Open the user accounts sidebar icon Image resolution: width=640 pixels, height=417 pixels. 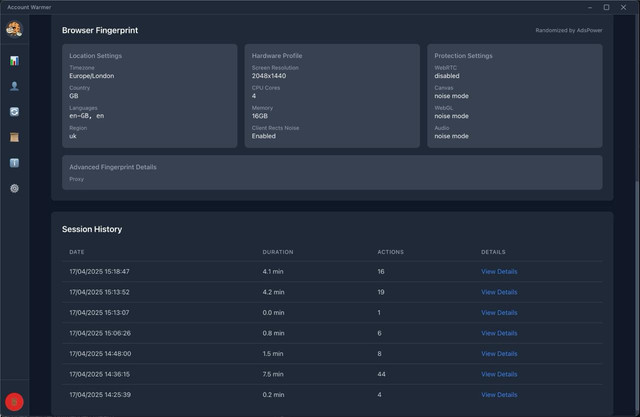(x=14, y=86)
